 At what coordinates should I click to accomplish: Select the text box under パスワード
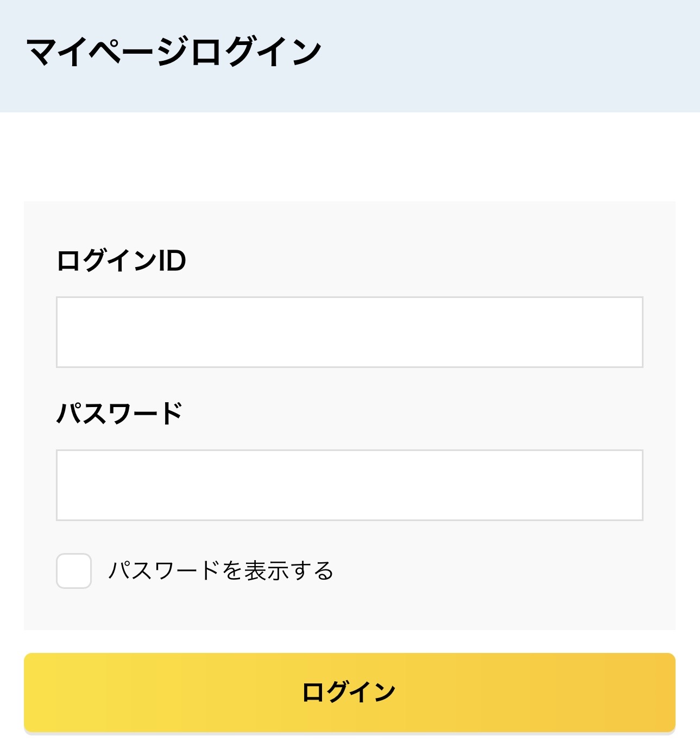(x=349, y=485)
